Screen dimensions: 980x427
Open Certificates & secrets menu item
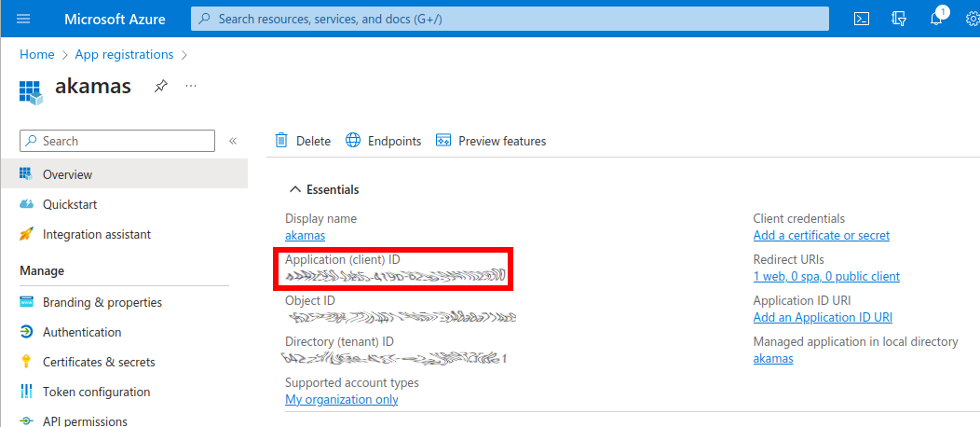click(99, 362)
